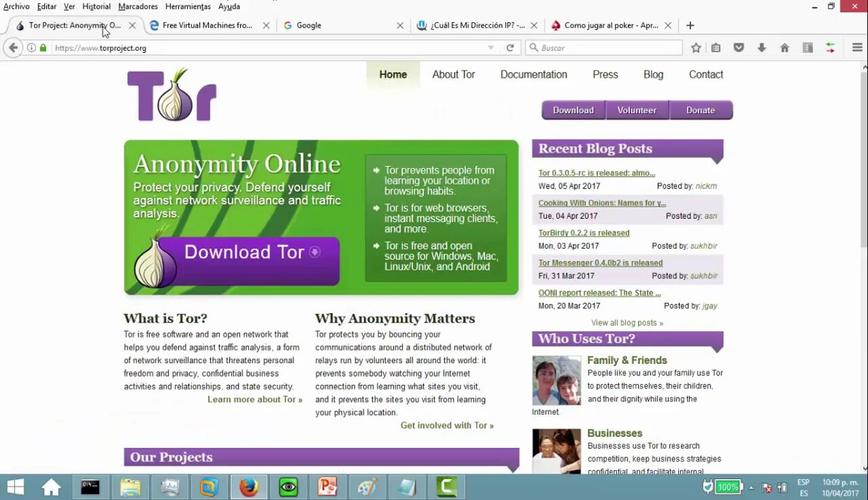The image size is (868, 500).
Task: Click the Firefox taskbar icon
Action: [249, 487]
